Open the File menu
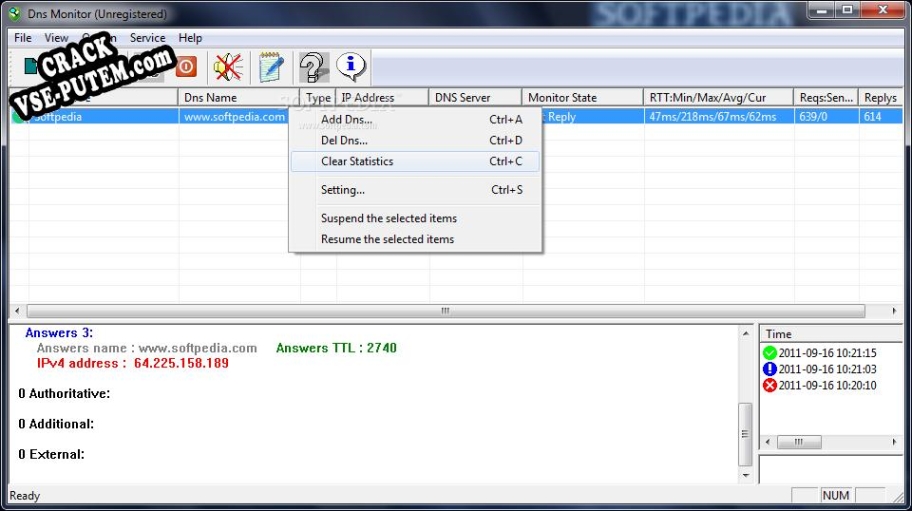Screen dimensions: 912x511 coord(23,38)
